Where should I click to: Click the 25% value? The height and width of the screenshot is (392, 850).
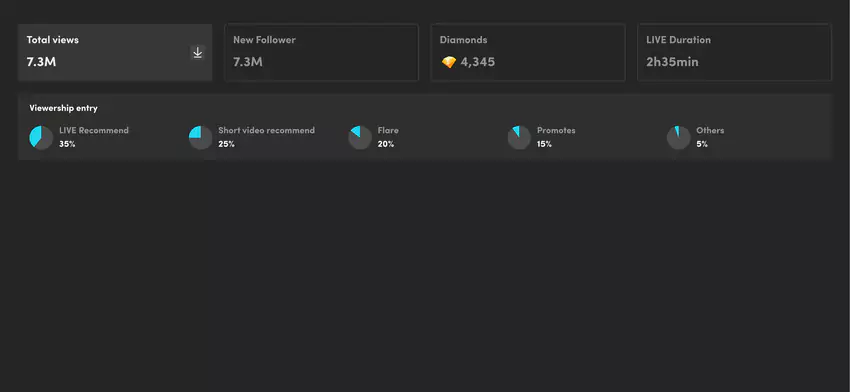227,144
